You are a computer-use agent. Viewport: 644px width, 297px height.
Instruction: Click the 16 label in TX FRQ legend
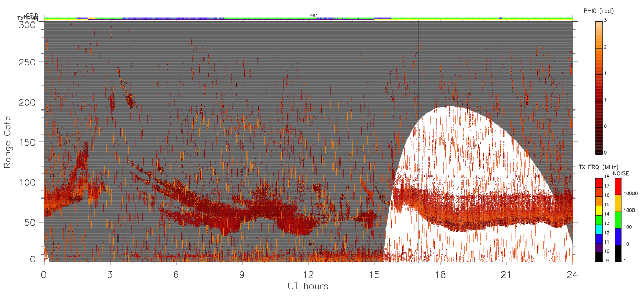click(607, 195)
